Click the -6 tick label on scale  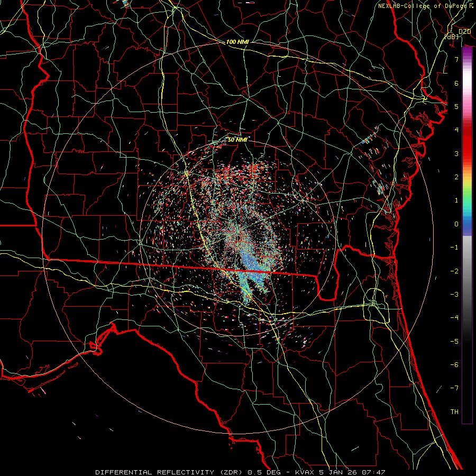454,364
